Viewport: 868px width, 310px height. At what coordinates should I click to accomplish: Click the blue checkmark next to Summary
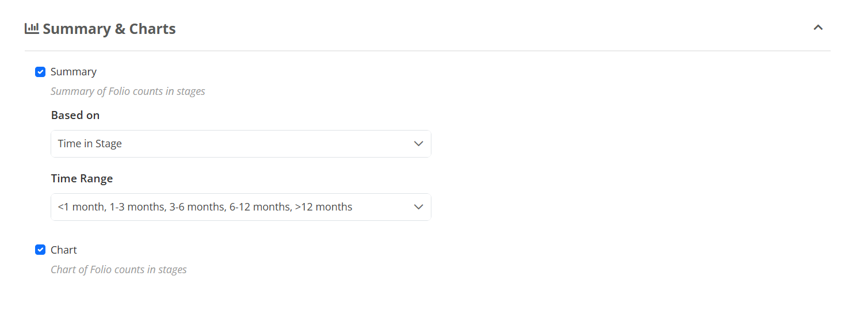click(40, 72)
